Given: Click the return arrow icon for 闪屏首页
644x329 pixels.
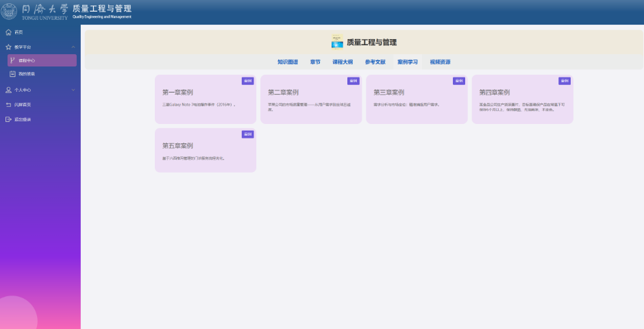Looking at the screenshot, I should 8,105.
